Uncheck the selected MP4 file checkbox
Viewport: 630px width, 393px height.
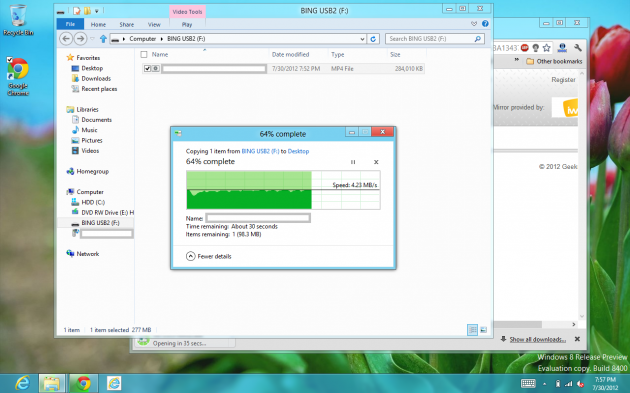coord(147,69)
